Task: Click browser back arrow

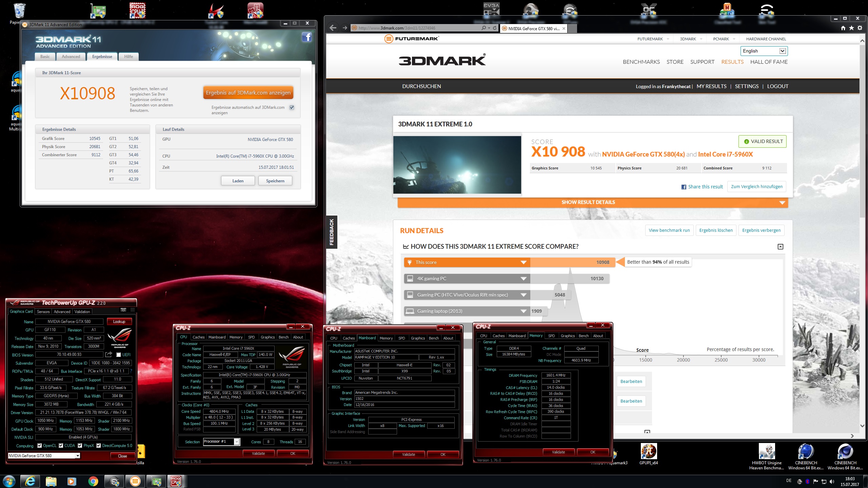Action: [333, 28]
